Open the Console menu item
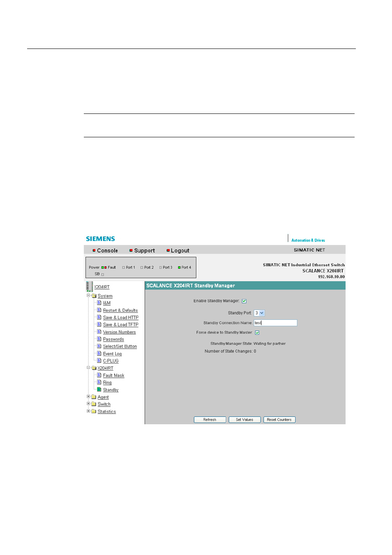 (x=105, y=251)
